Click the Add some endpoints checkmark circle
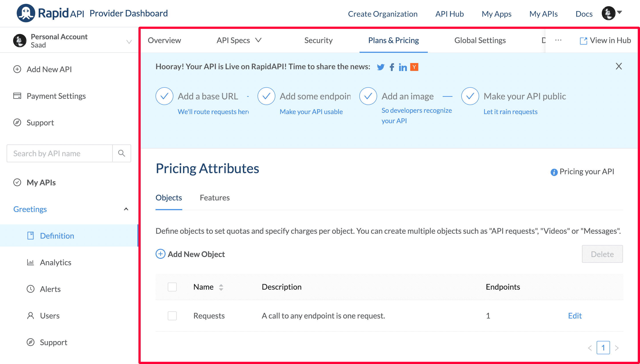The height and width of the screenshot is (364, 640). click(x=266, y=96)
